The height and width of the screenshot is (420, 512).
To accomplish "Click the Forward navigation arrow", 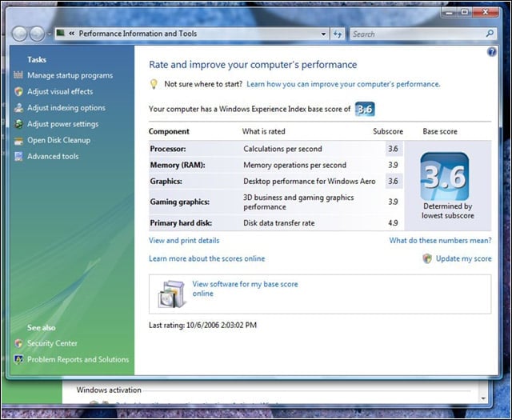I will pos(37,34).
